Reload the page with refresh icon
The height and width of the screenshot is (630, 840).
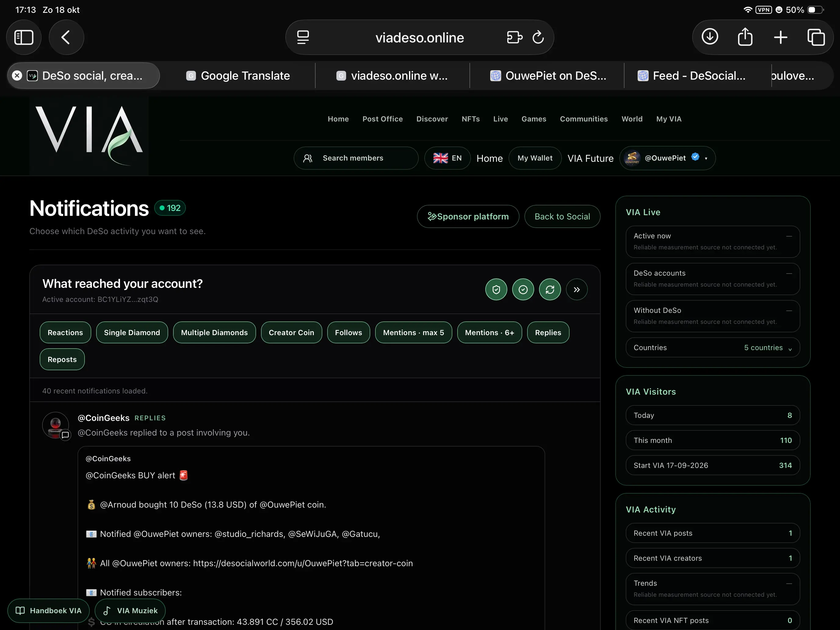point(538,37)
